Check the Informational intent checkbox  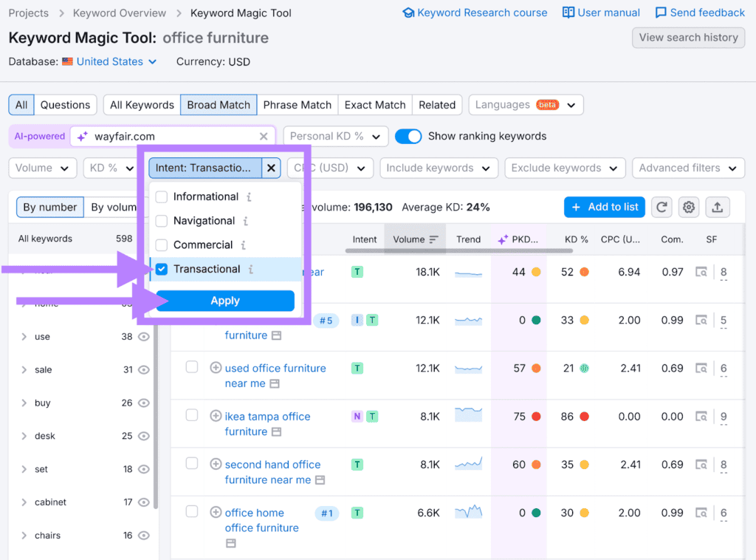[162, 197]
